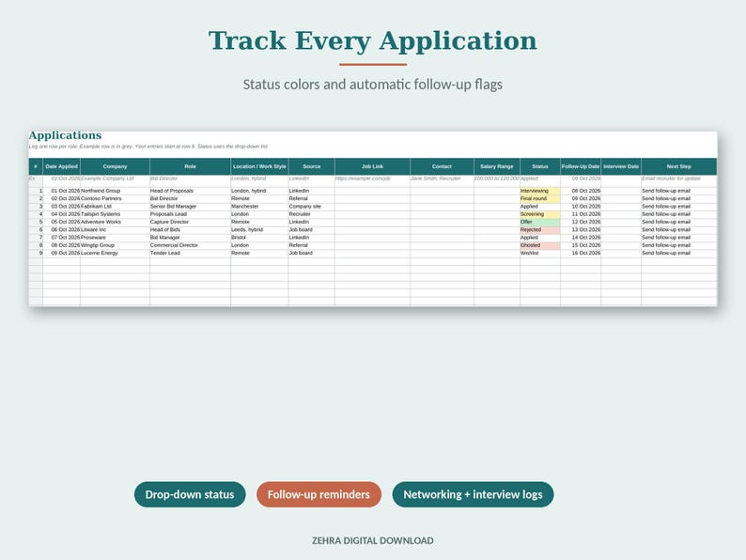Select the Wingtip Group company cell

(116, 245)
